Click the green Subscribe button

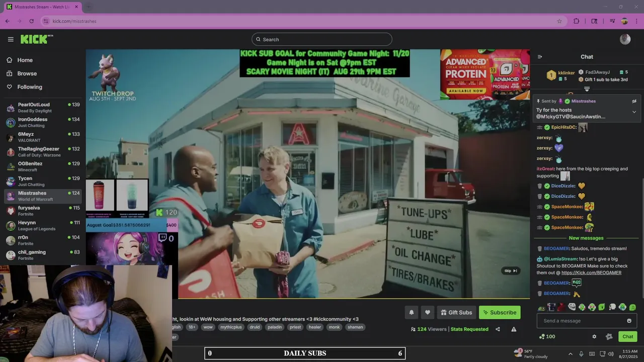pyautogui.click(x=500, y=312)
